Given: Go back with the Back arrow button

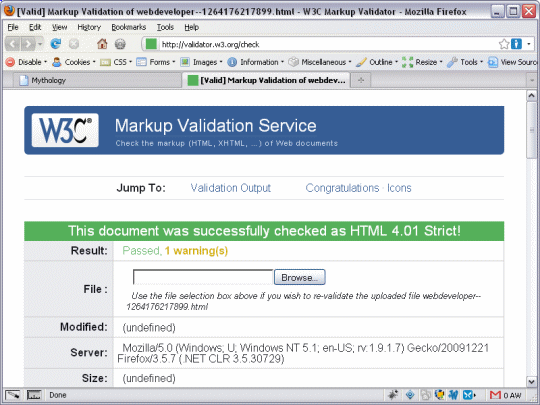Looking at the screenshot, I should (12, 44).
